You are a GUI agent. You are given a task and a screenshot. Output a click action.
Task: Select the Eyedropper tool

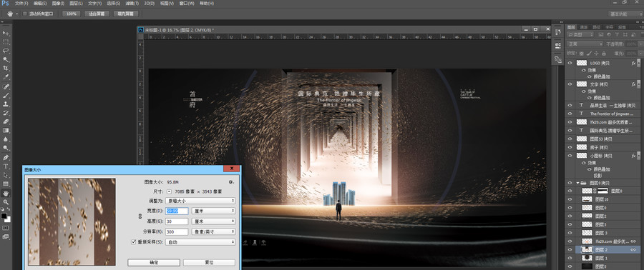tap(6, 77)
